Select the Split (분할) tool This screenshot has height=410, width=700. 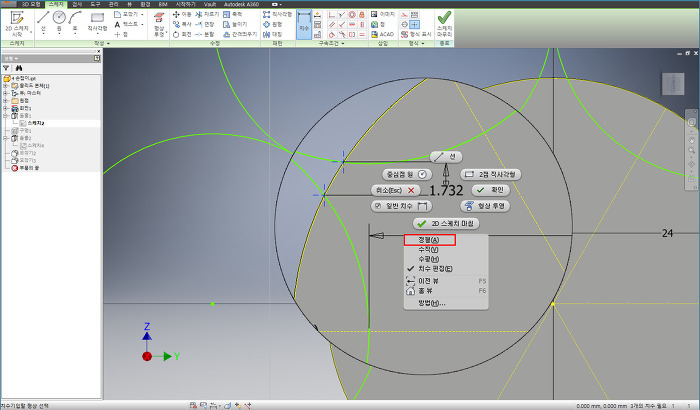click(x=205, y=34)
